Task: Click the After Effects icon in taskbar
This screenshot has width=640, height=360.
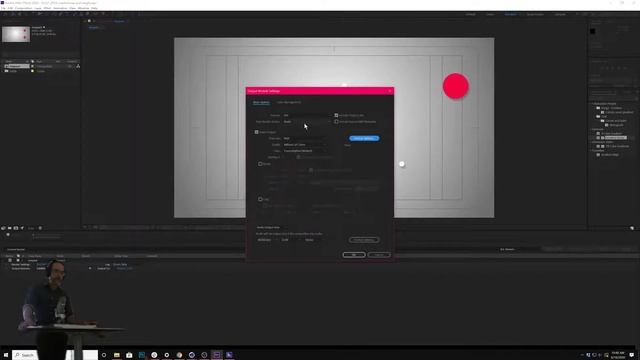Action: [217, 355]
